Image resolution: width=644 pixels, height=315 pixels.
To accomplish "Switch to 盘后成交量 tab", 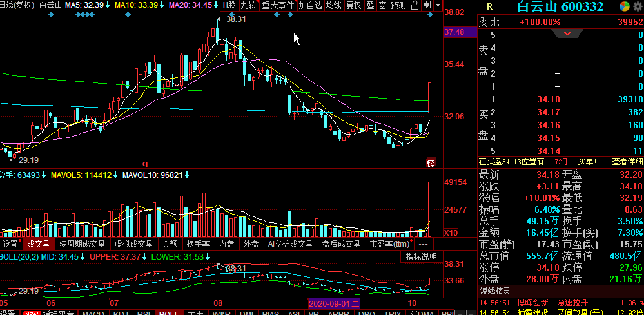I will pos(341,244).
